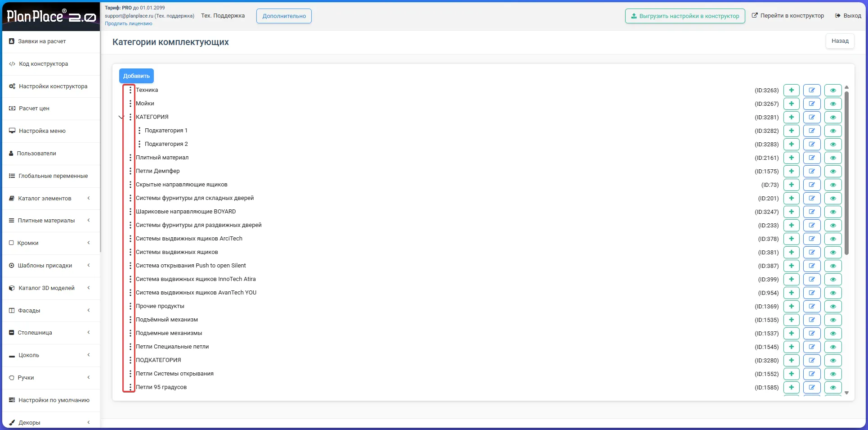Click the PlanPlace 2.0 logo
Viewport: 868px width, 430px height.
click(x=51, y=17)
